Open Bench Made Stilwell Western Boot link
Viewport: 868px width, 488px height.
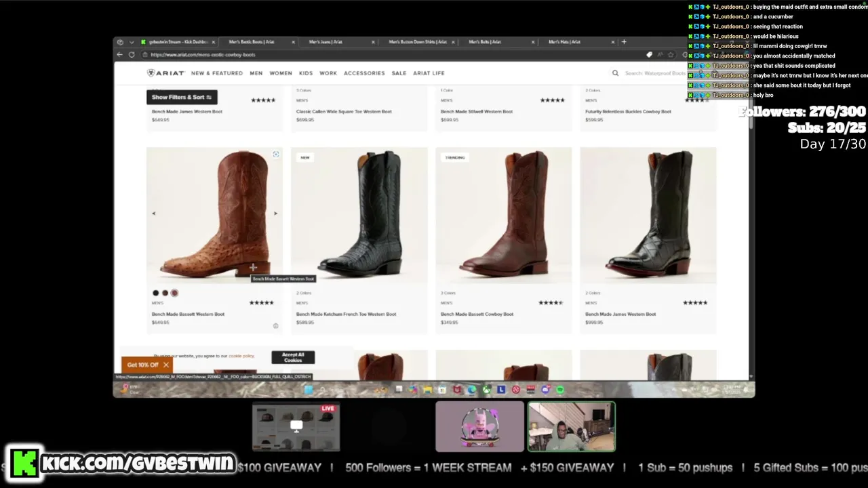(x=477, y=112)
